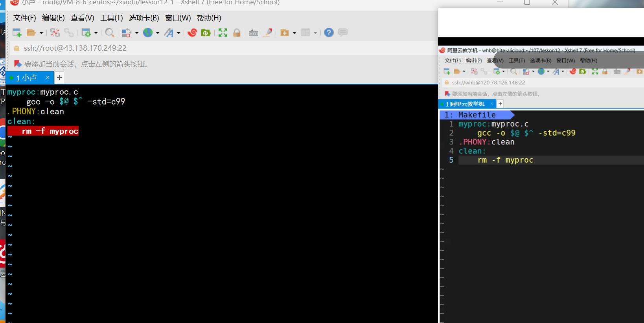Click New Session icon in 阿里云教学机 window
The width and height of the screenshot is (644, 323).
tap(447, 72)
